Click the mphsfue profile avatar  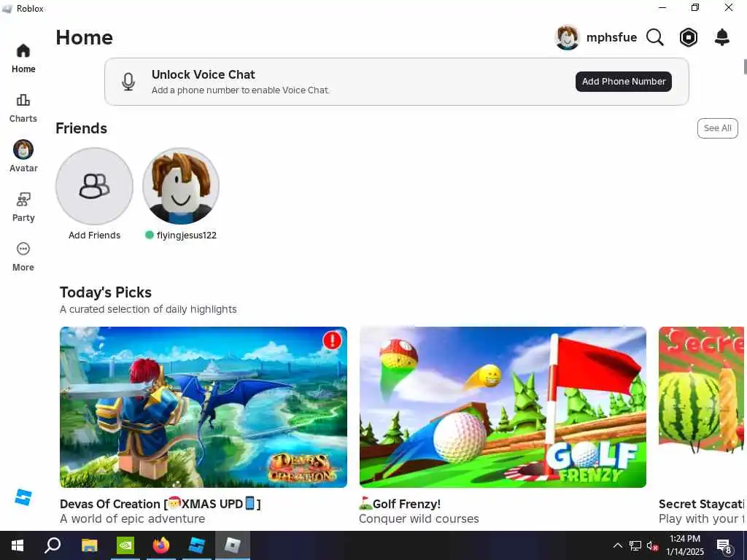(567, 37)
